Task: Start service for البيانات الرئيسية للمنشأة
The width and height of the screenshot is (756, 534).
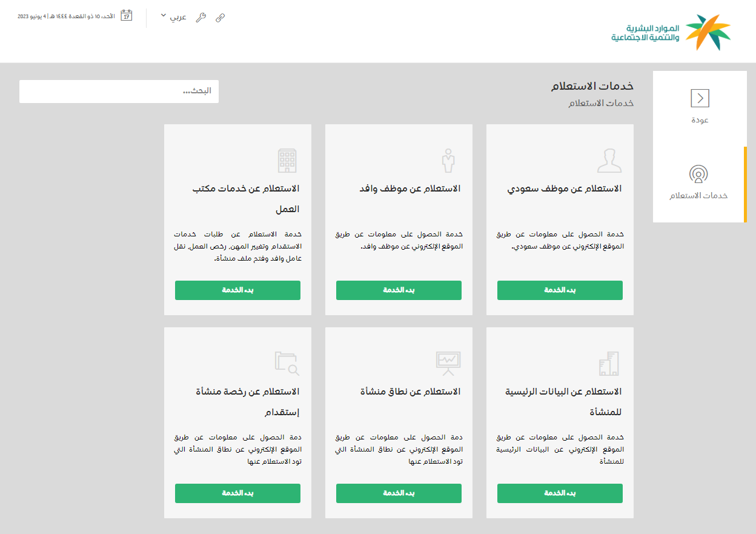Action: pos(560,493)
